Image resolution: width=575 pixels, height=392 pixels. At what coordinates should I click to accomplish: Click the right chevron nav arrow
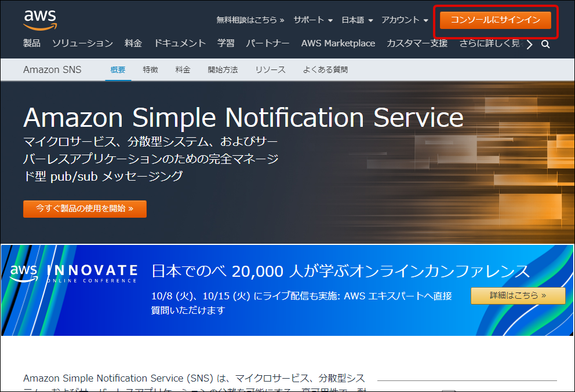pos(529,45)
